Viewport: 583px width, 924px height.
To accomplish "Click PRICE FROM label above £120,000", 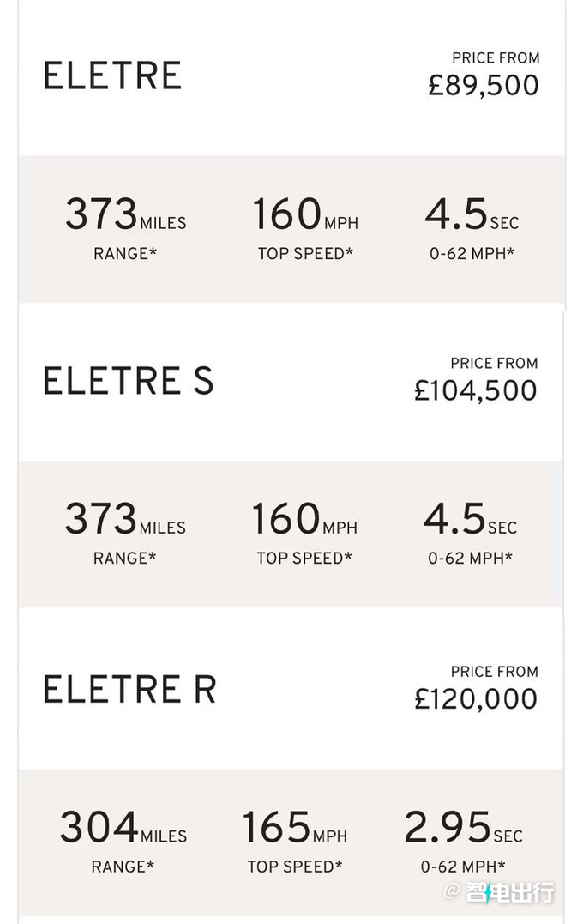I will (494, 671).
